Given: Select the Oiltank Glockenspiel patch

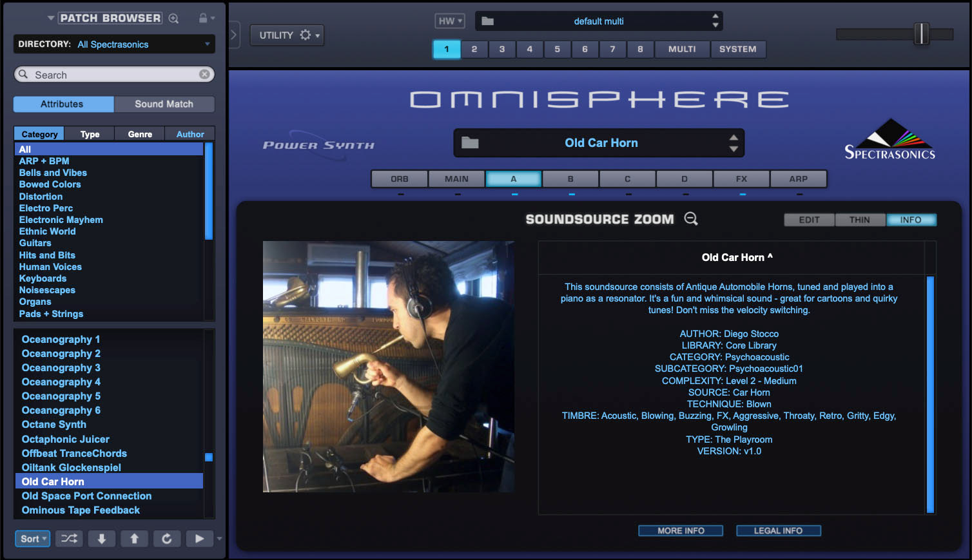Looking at the screenshot, I should [x=72, y=467].
